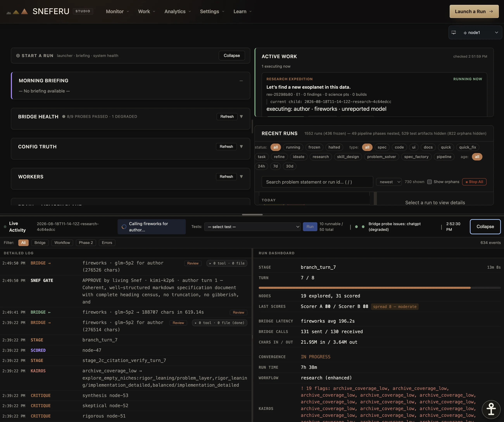Viewport: 504px width, 422px height.
Task: Filter run type by skill_design
Action: [x=348, y=157]
